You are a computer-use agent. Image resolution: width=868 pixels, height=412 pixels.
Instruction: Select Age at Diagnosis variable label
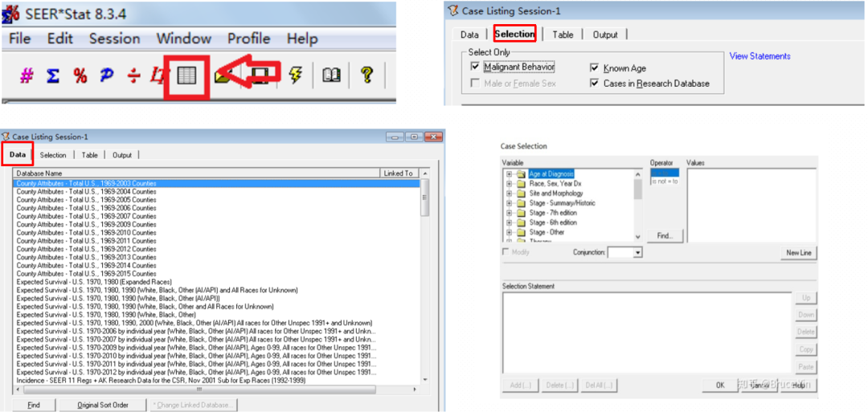click(551, 174)
